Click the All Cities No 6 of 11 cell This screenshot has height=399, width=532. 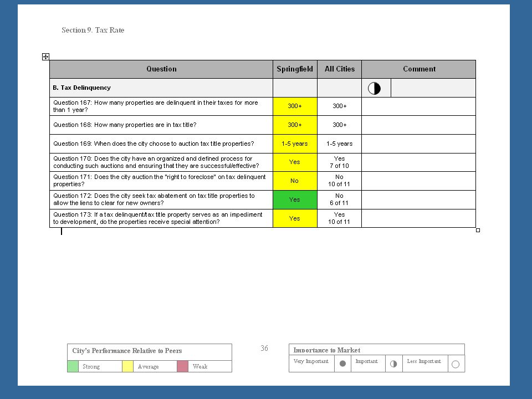[339, 199]
